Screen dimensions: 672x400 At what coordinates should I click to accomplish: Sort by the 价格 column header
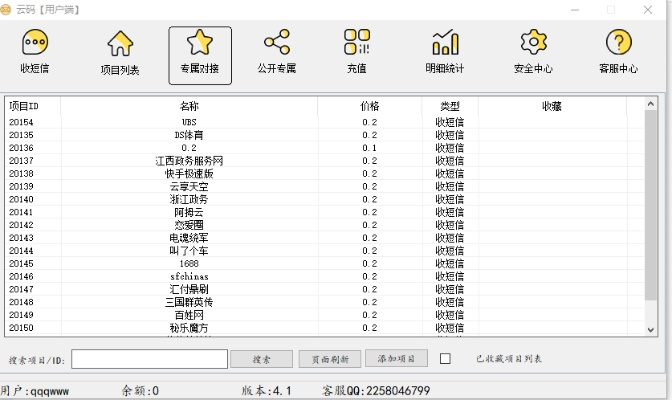[x=369, y=105]
